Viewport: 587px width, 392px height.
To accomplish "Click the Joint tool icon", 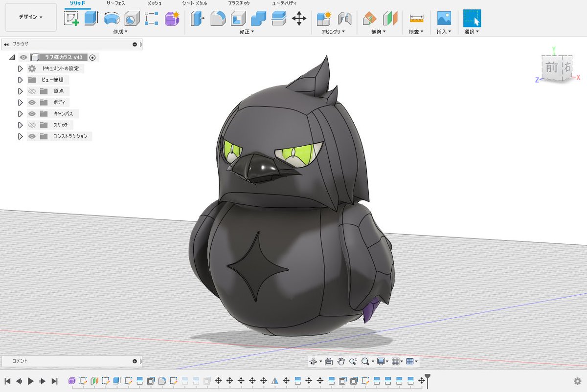I will [x=345, y=19].
